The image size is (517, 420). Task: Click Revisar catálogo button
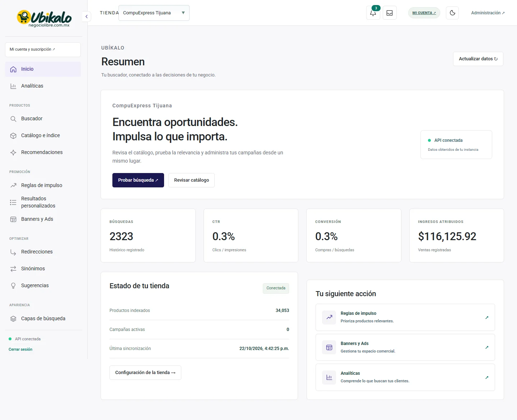coord(191,180)
